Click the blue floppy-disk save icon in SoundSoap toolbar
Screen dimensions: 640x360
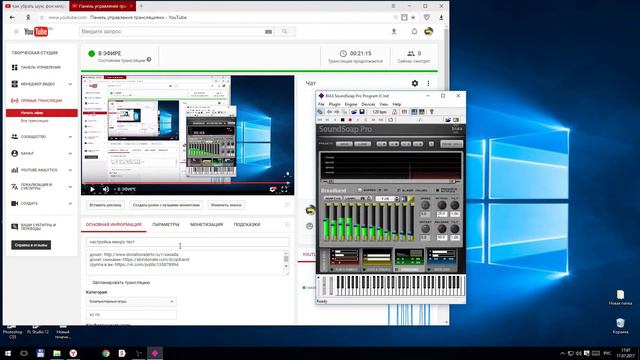[362, 111]
